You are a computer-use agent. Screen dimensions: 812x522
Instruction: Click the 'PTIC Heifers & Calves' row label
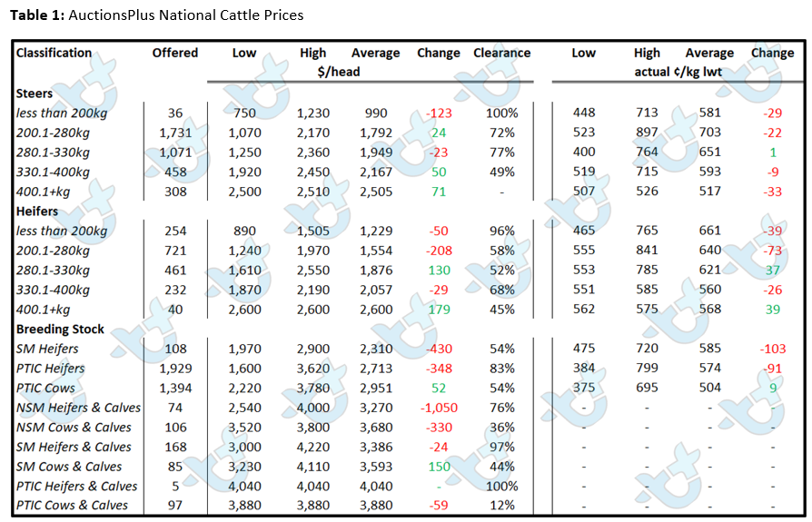pos(76,487)
